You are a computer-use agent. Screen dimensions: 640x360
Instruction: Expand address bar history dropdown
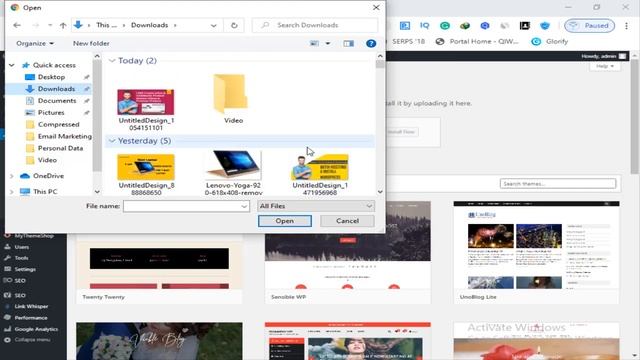click(x=213, y=25)
